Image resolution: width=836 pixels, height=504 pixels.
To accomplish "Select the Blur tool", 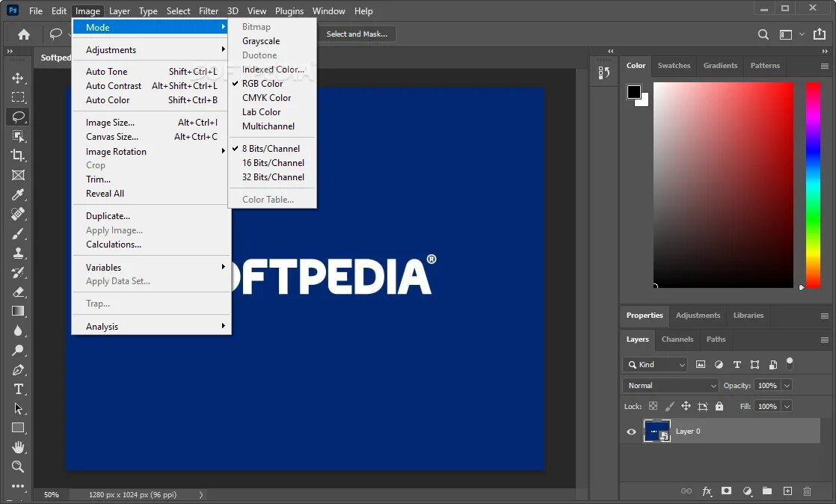I will tap(18, 331).
